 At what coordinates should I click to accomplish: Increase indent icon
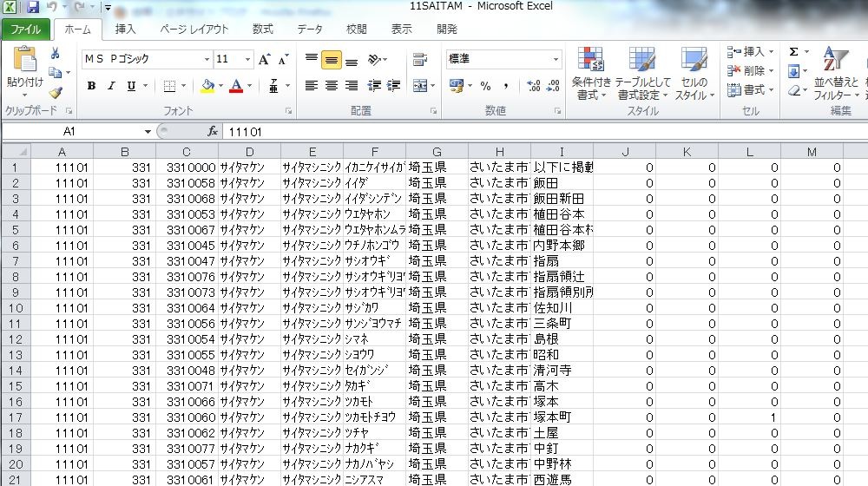[x=393, y=86]
